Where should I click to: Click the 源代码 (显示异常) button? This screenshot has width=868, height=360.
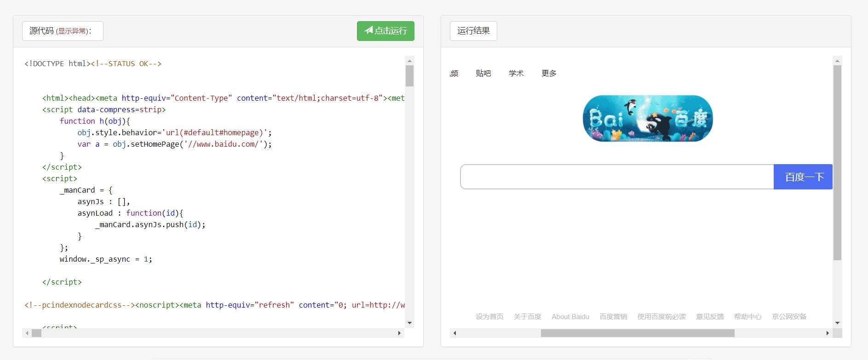pyautogui.click(x=63, y=31)
